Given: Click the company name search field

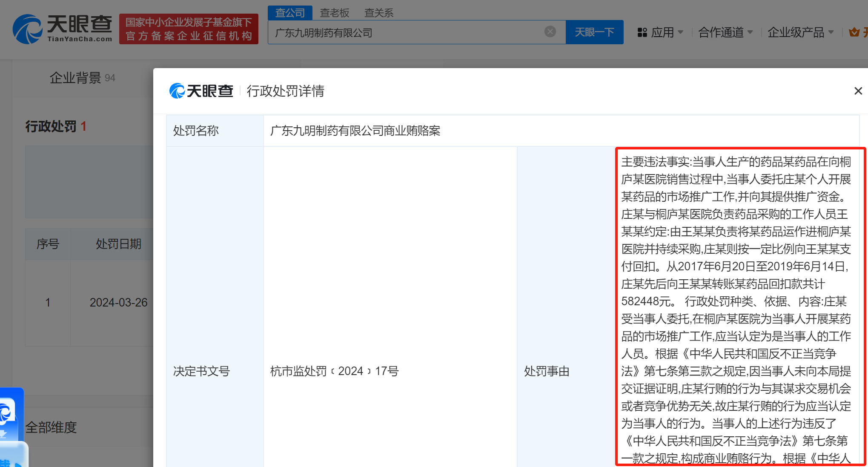Looking at the screenshot, I should click(x=404, y=32).
